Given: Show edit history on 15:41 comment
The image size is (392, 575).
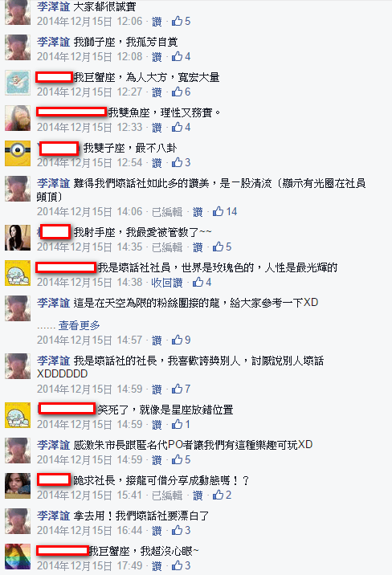Looking at the screenshot, I should [x=167, y=495].
